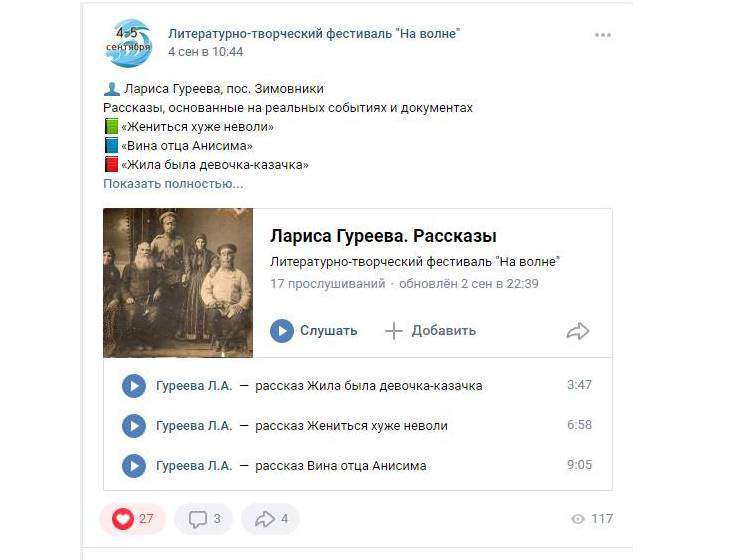Click the 9:05 duration of last track
Viewport: 746px width, 560px height.
click(579, 465)
